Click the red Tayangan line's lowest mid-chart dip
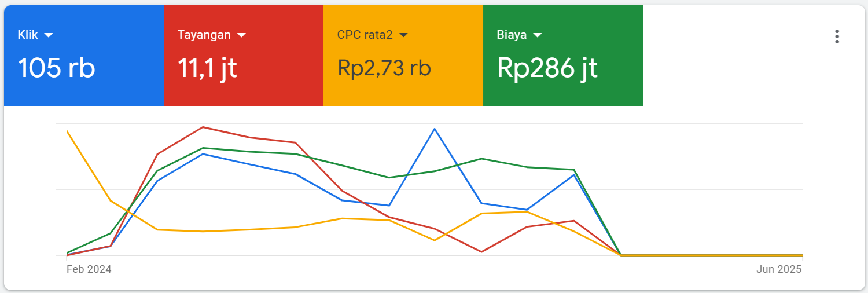Image resolution: width=868 pixels, height=293 pixels. [x=481, y=252]
